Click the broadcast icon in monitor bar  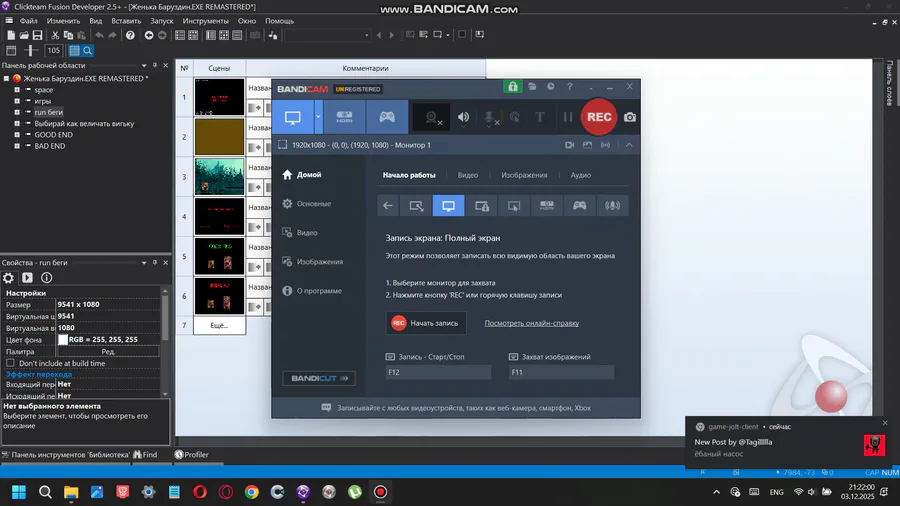click(606, 145)
